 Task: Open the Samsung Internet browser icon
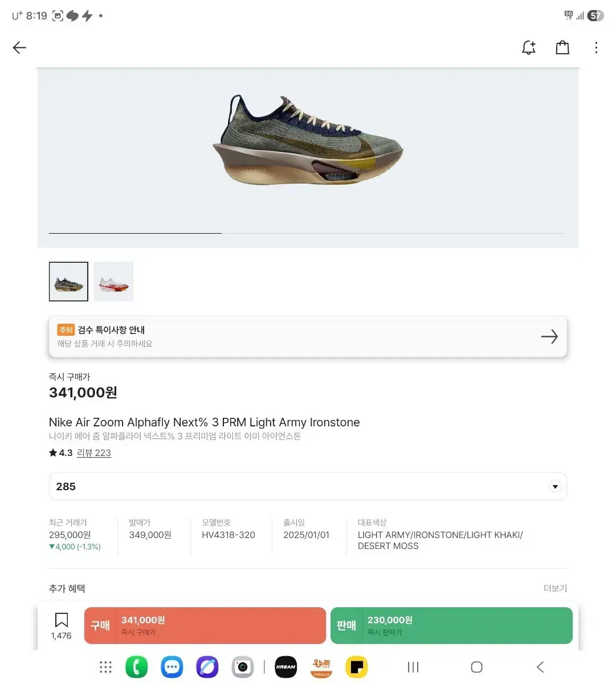click(x=207, y=667)
